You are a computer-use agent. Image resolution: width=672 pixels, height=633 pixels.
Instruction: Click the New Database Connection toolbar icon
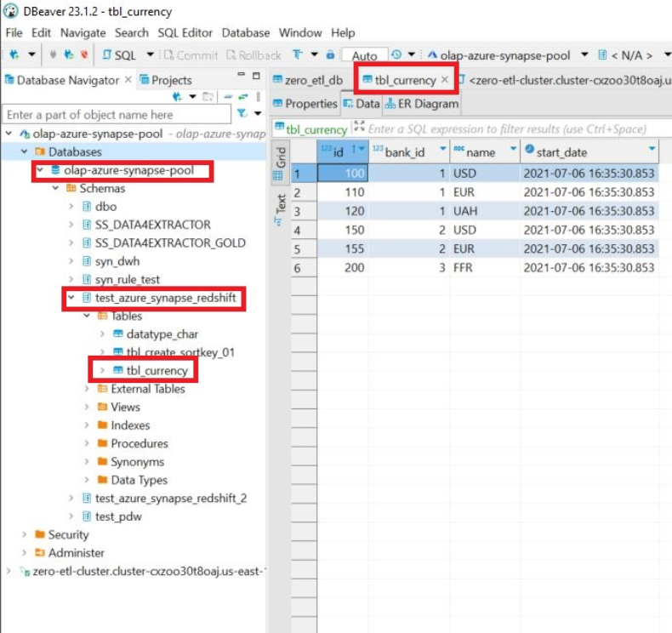(x=14, y=54)
